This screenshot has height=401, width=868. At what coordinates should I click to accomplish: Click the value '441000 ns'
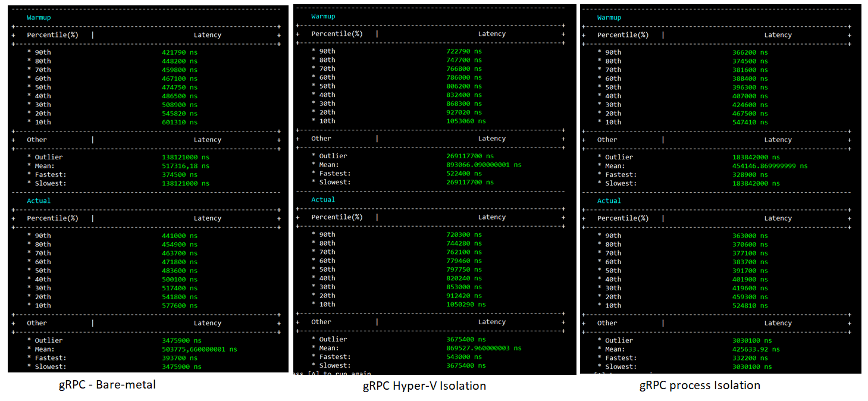(180, 236)
